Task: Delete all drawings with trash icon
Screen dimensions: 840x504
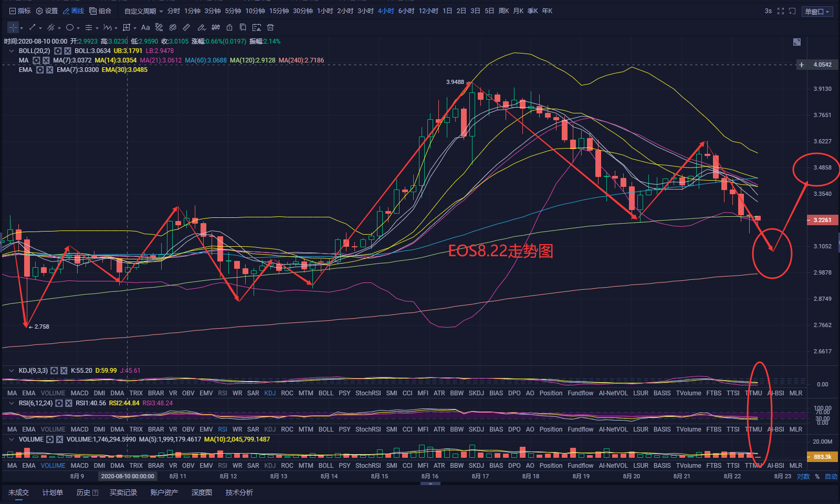Action: tap(270, 27)
